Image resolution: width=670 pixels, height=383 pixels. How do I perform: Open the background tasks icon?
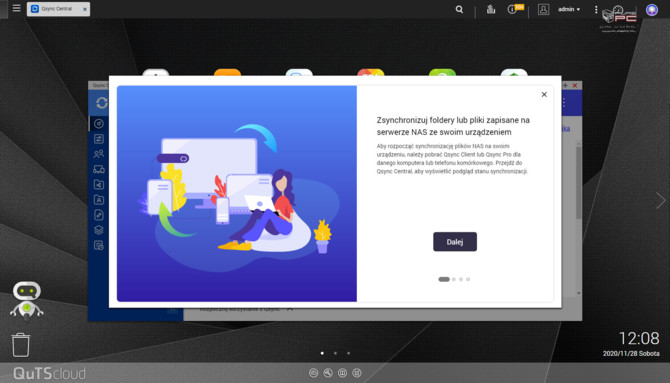click(491, 9)
